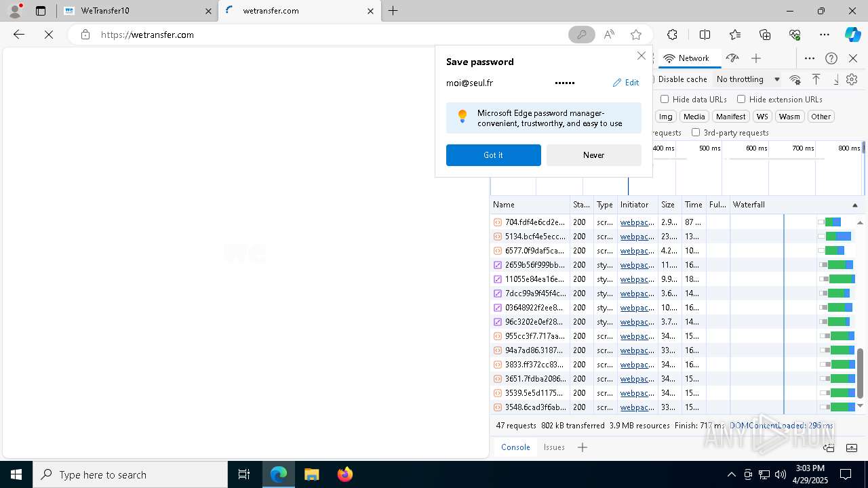Add more tools to DevTools tab bar

(756, 58)
